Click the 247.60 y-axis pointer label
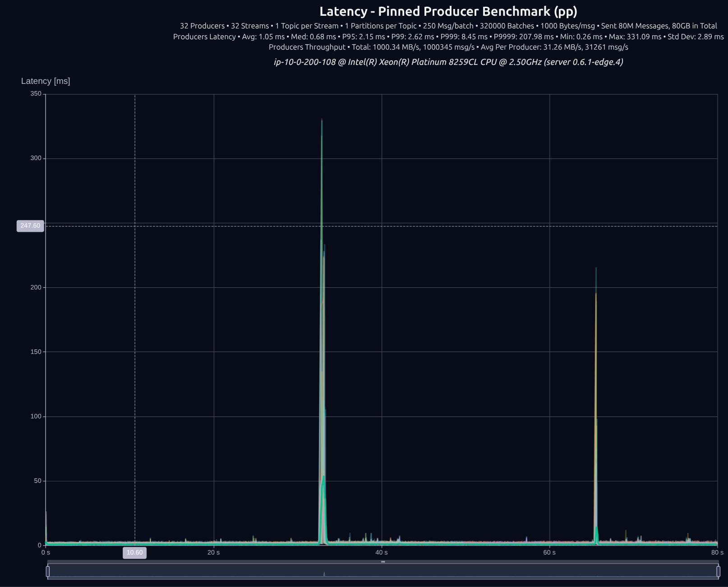Image resolution: width=728 pixels, height=587 pixels. 30,226
